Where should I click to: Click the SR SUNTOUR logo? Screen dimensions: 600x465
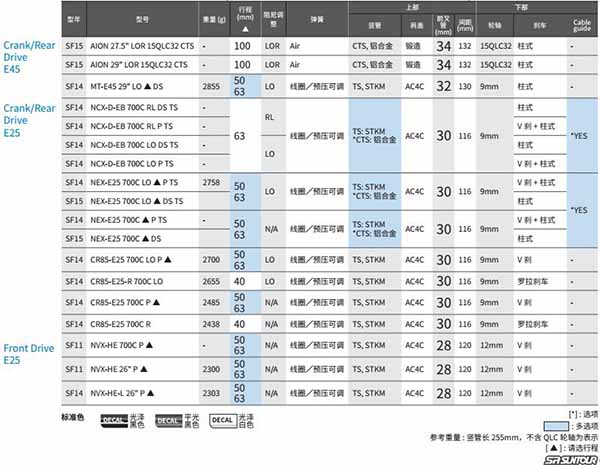(571, 460)
